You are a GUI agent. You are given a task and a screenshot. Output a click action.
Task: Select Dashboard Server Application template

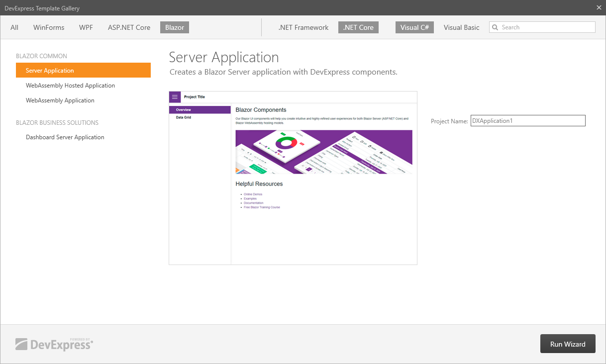tap(65, 137)
